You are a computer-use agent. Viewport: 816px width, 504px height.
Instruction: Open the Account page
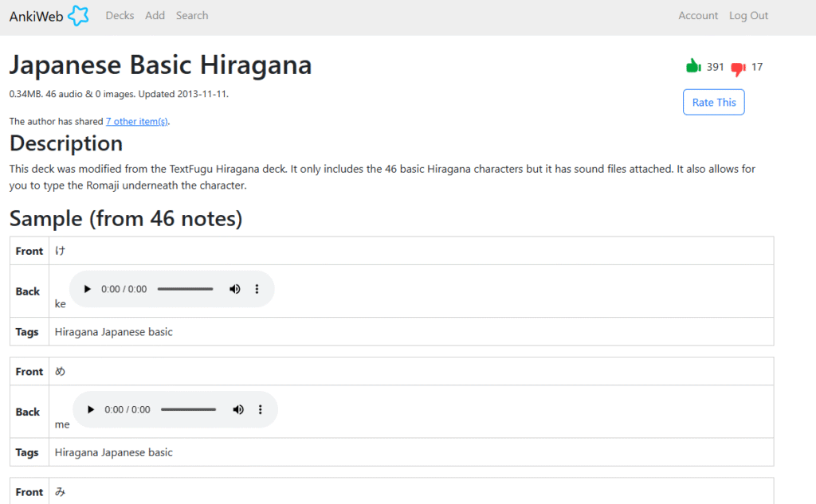698,16
